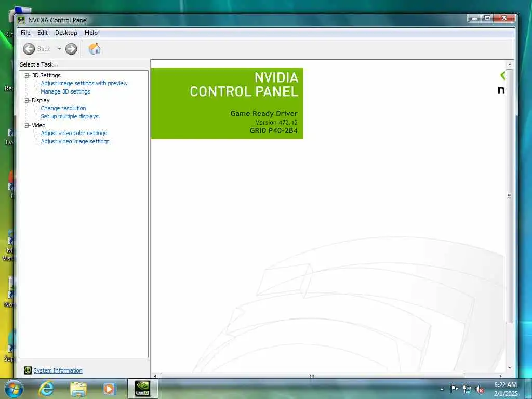Click the System Information icon
The width and height of the screenshot is (532, 399).
click(x=28, y=370)
